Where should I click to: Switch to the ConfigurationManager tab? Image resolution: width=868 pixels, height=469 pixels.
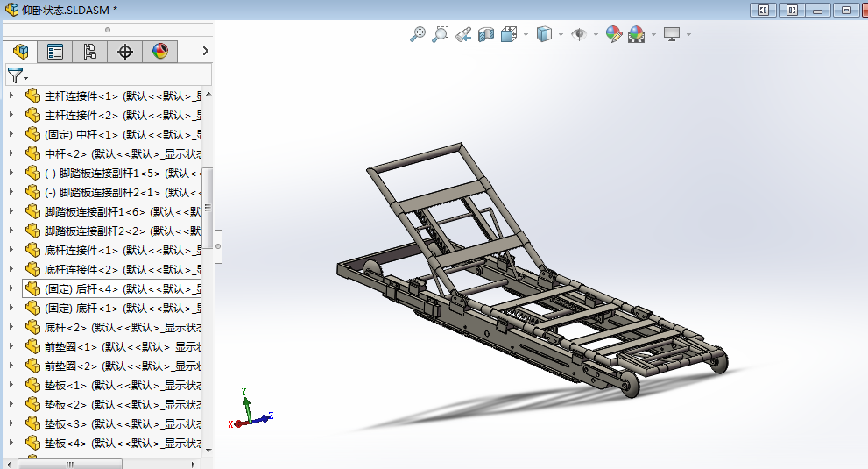click(x=89, y=52)
